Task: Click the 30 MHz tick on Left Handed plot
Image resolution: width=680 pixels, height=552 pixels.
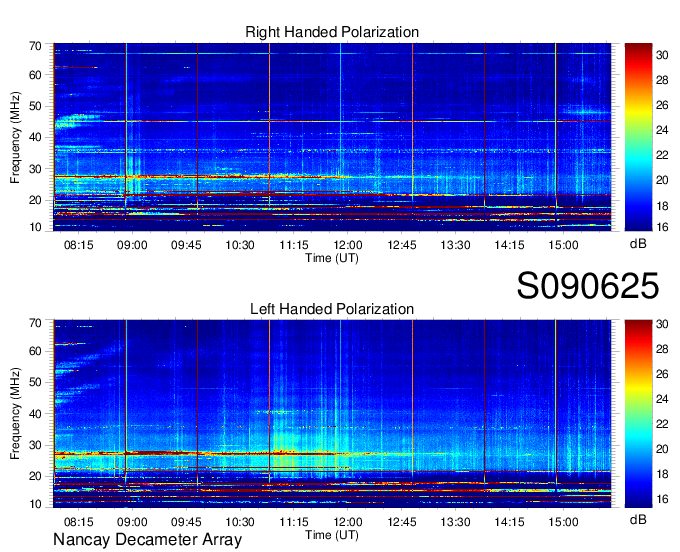Action: (35, 445)
